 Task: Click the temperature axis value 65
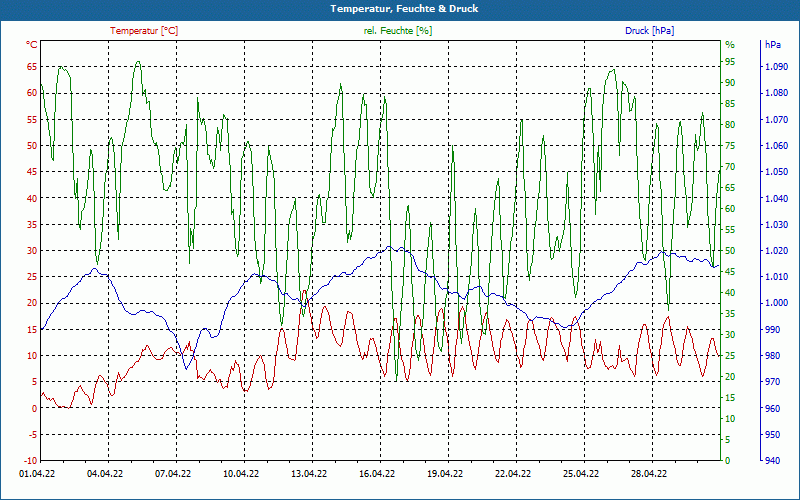pos(32,67)
